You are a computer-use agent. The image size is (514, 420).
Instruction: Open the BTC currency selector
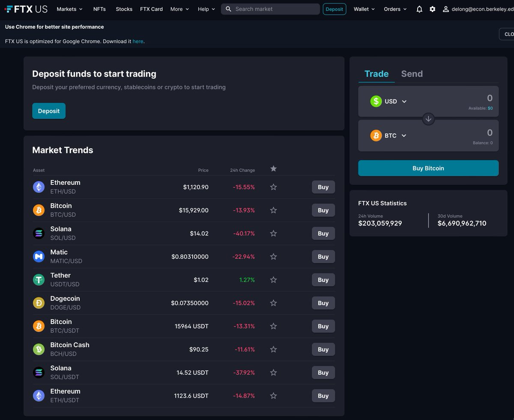pyautogui.click(x=388, y=135)
